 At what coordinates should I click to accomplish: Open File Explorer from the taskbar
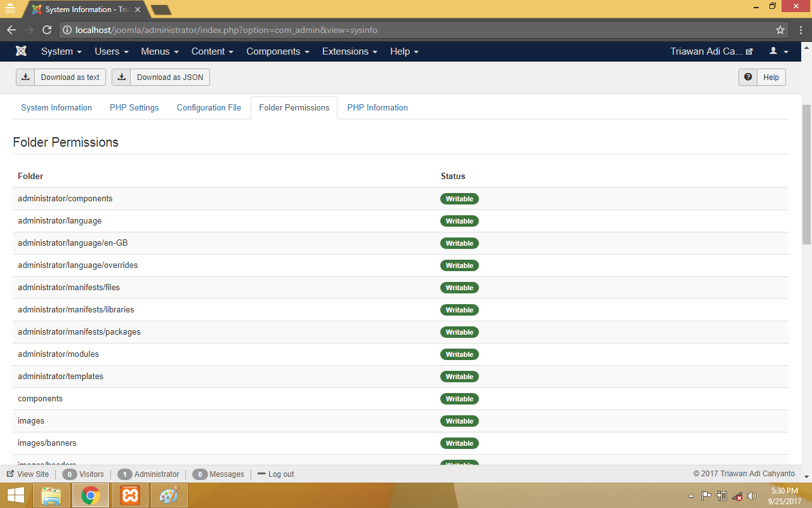[x=51, y=495]
